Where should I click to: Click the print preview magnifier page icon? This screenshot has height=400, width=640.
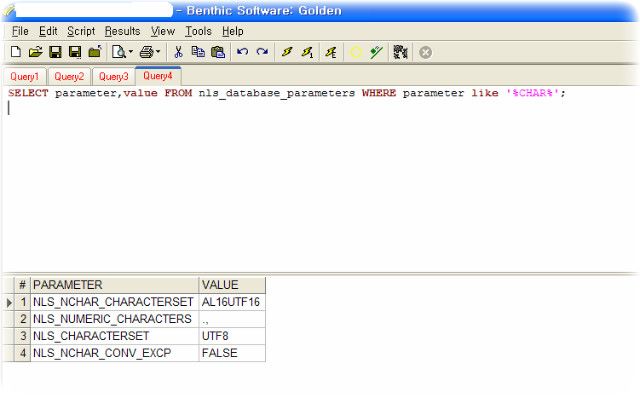pos(118,52)
